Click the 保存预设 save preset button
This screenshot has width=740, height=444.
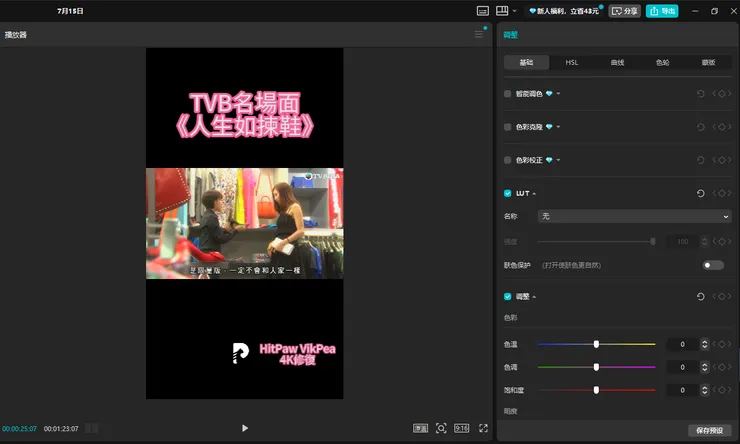[x=709, y=430]
